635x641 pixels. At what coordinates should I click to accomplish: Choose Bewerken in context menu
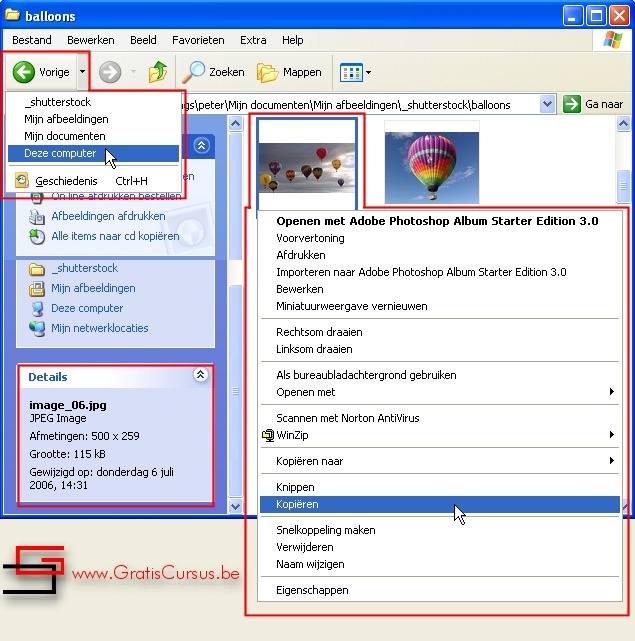[x=440, y=289]
